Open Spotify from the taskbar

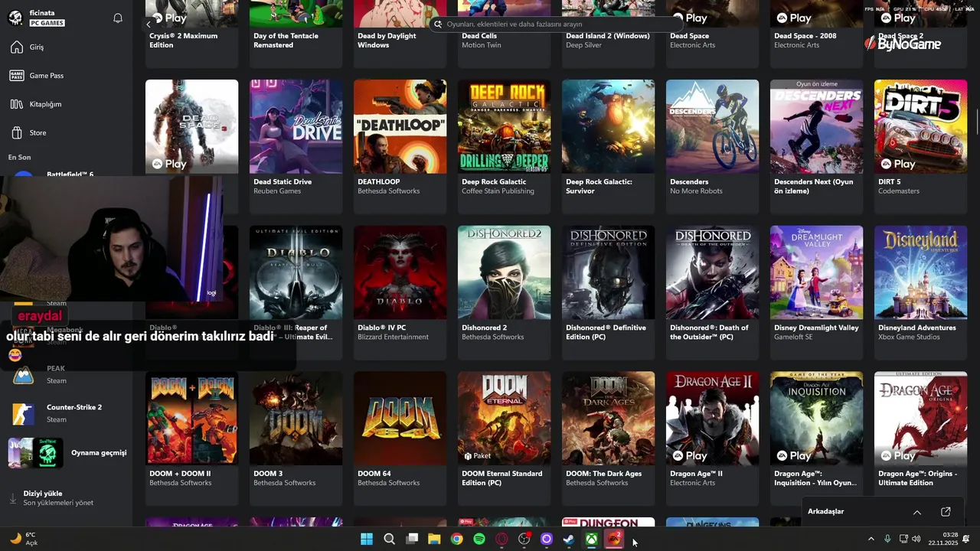pyautogui.click(x=479, y=540)
